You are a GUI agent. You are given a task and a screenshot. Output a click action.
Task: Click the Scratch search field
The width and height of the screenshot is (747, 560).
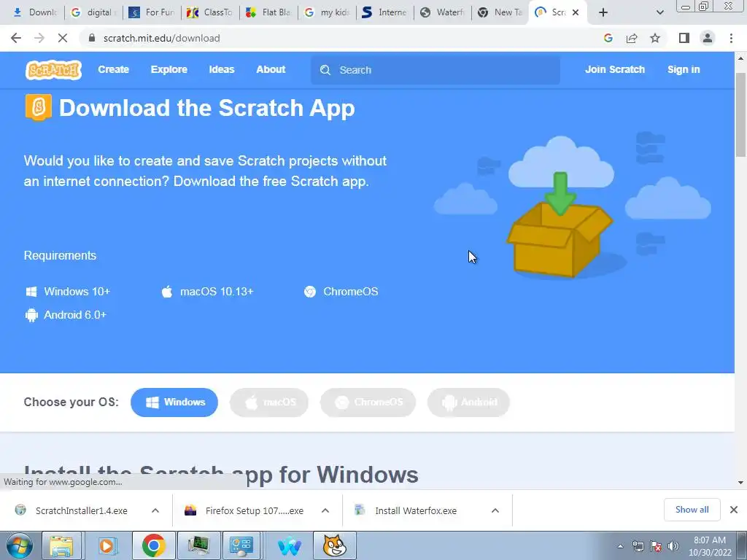(436, 70)
